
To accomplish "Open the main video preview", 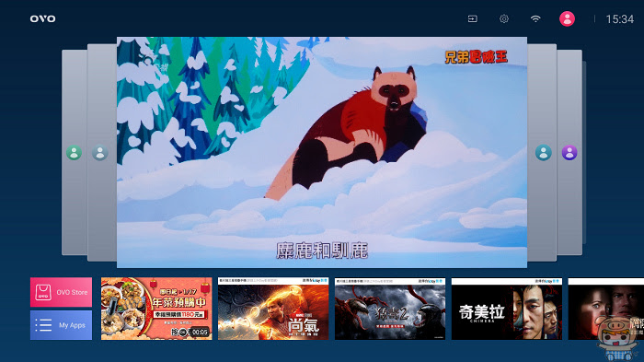I will [x=322, y=152].
